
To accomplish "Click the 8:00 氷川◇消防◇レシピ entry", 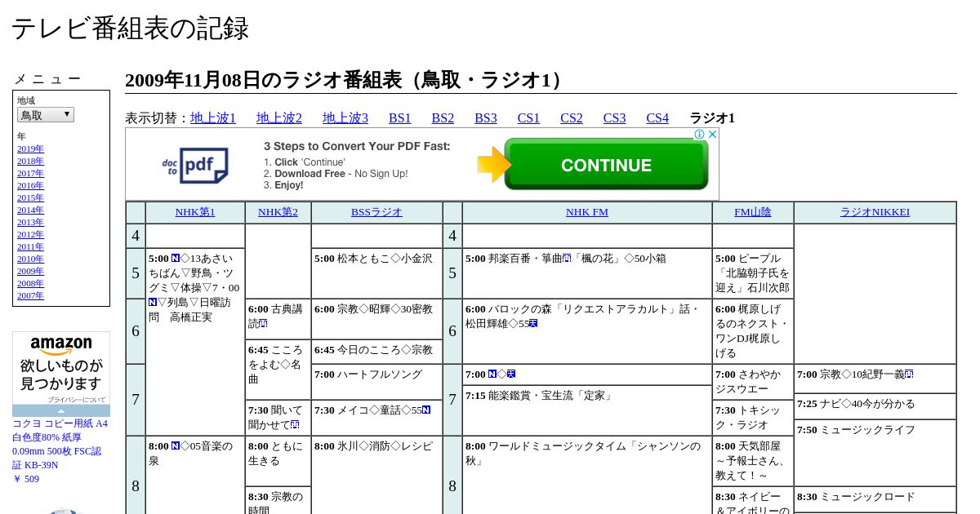I will [376, 476].
